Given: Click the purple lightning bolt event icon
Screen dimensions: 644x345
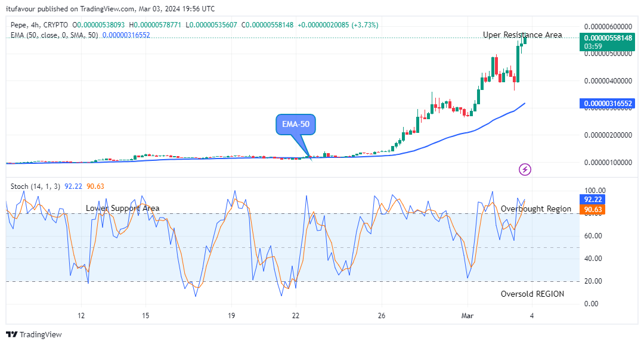Looking at the screenshot, I should point(525,169).
